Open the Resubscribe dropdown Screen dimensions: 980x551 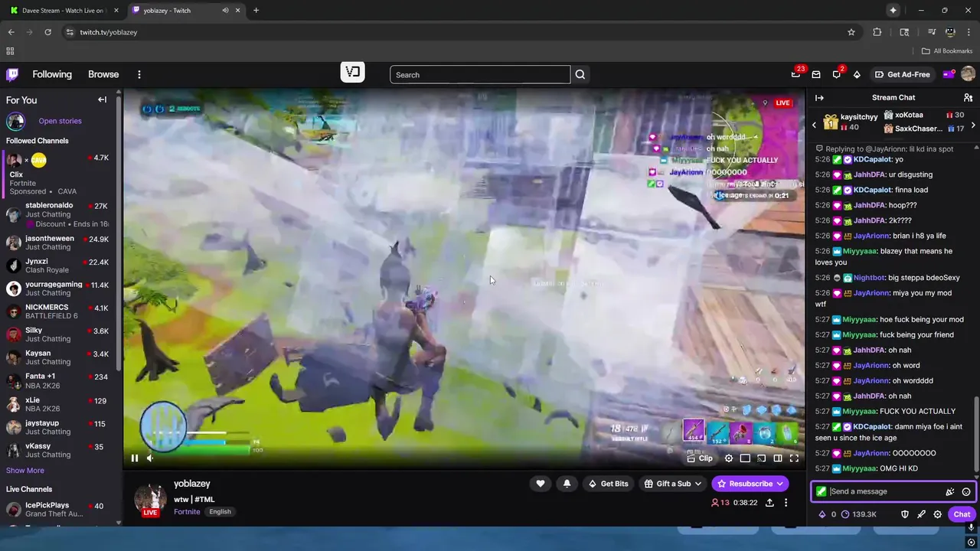[x=750, y=484]
